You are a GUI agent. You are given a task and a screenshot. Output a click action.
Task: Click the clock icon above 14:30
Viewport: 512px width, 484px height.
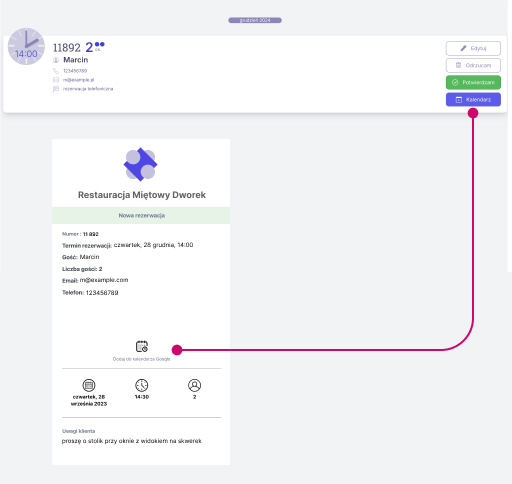pyautogui.click(x=142, y=385)
